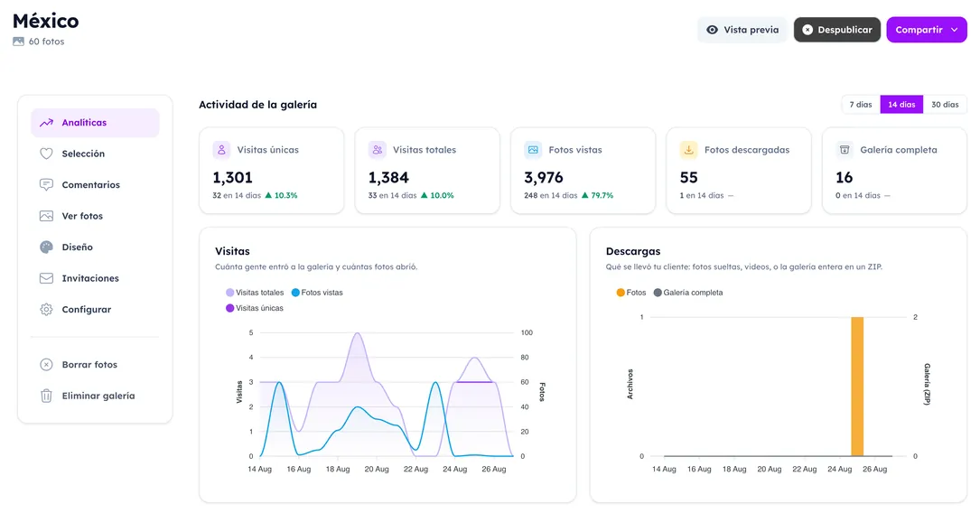This screenshot has height=513, width=980.
Task: Toggle Visitas totales legend series
Action: click(255, 293)
